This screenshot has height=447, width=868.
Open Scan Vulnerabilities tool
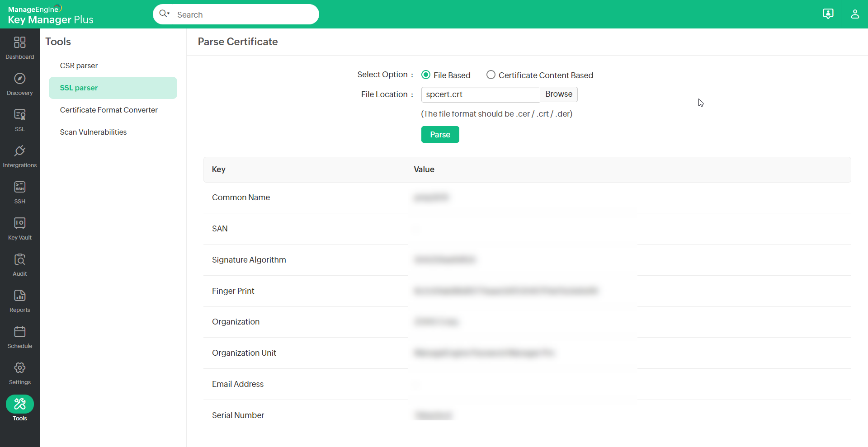[93, 132]
